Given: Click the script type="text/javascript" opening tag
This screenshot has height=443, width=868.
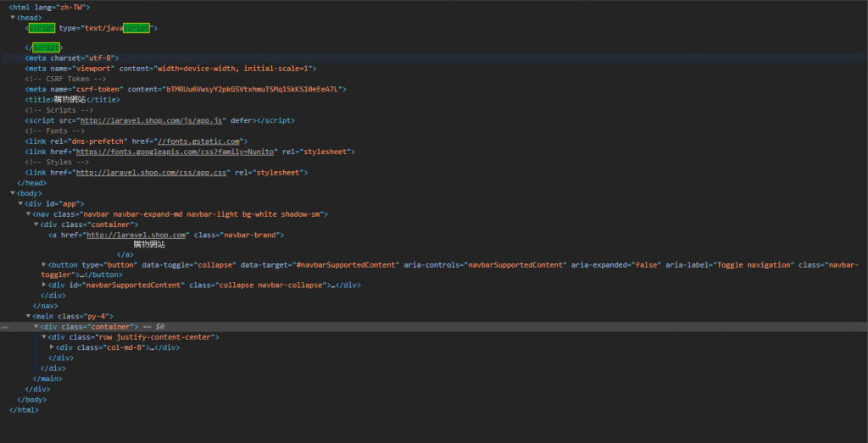Looking at the screenshot, I should (92, 28).
